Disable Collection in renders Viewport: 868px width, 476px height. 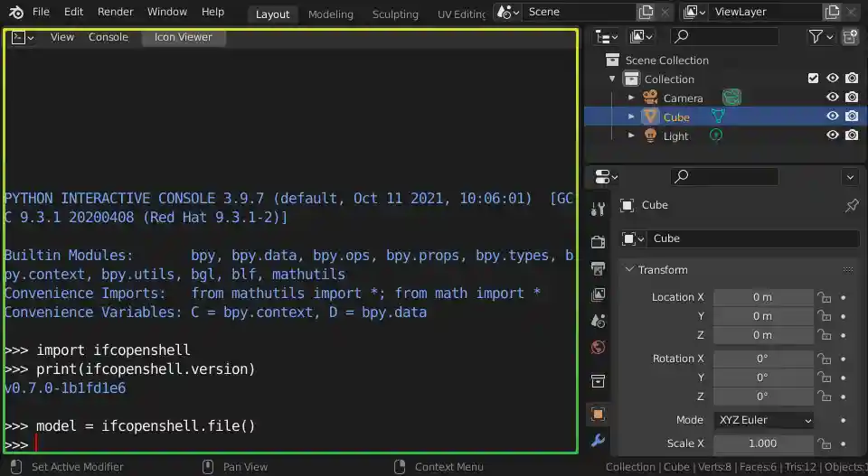pyautogui.click(x=852, y=79)
